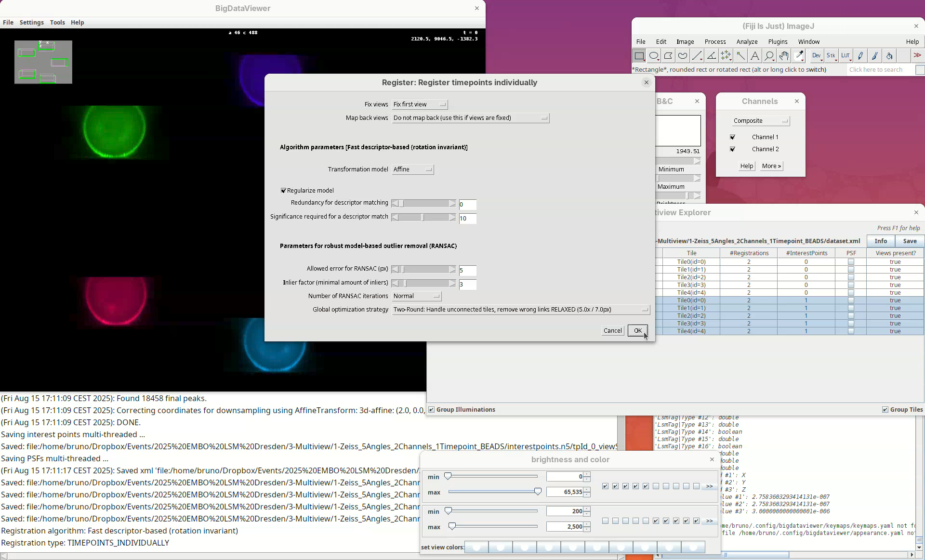Select the Hand scrolling tool
This screenshot has height=560, width=925.
784,56
